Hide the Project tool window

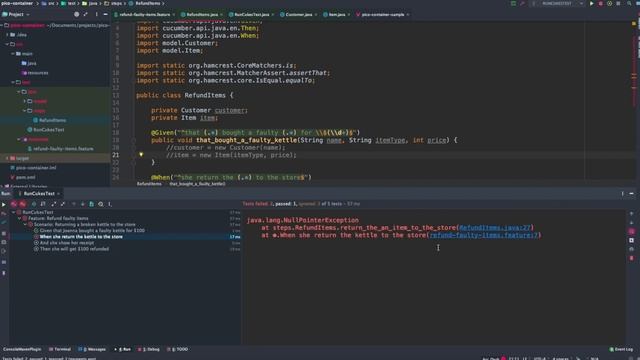[x=105, y=14]
